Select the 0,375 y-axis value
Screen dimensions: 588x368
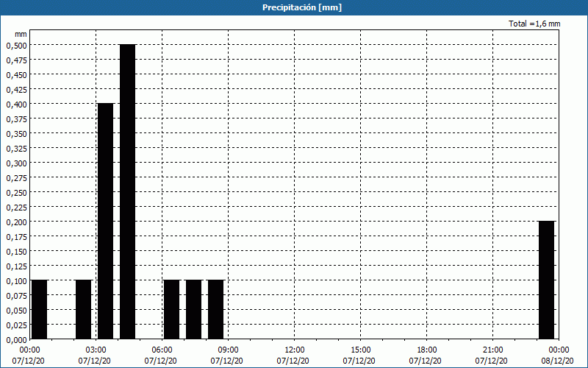16,119
